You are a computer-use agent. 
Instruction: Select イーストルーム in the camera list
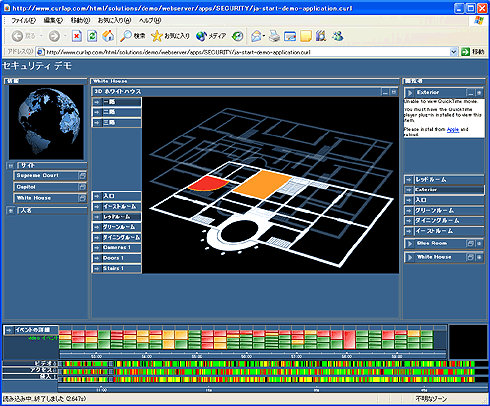[444, 231]
